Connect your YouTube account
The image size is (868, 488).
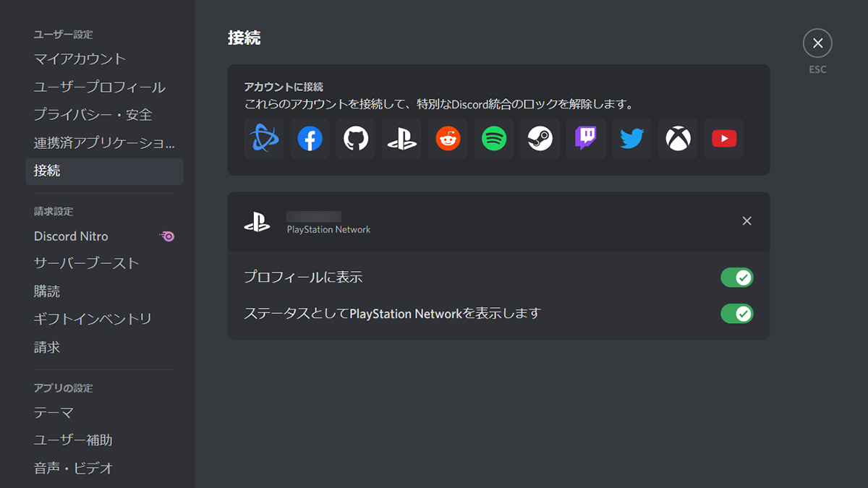[724, 139]
